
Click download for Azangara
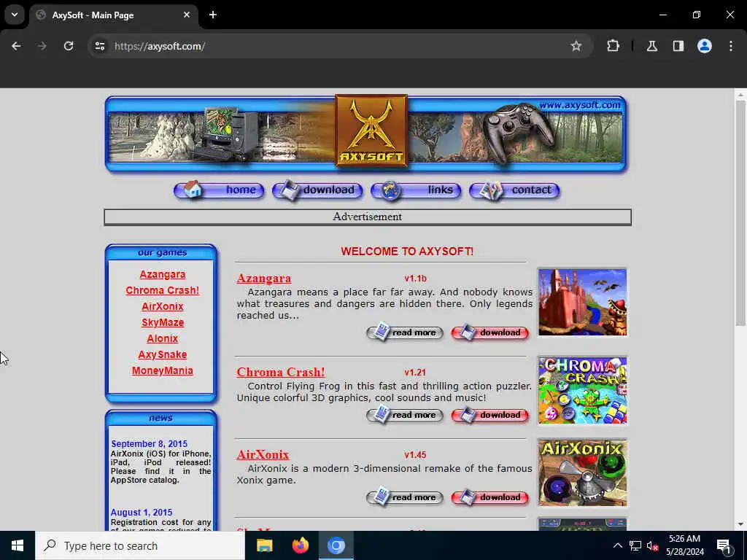click(490, 332)
